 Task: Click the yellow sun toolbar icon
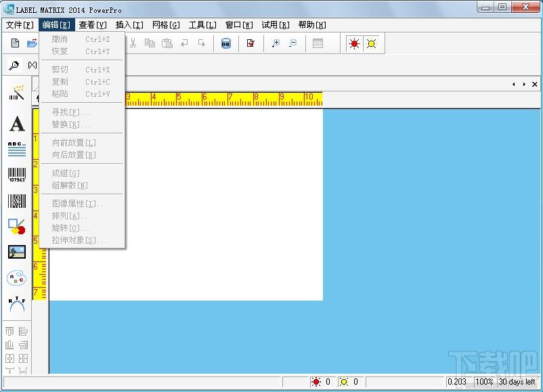coord(371,43)
